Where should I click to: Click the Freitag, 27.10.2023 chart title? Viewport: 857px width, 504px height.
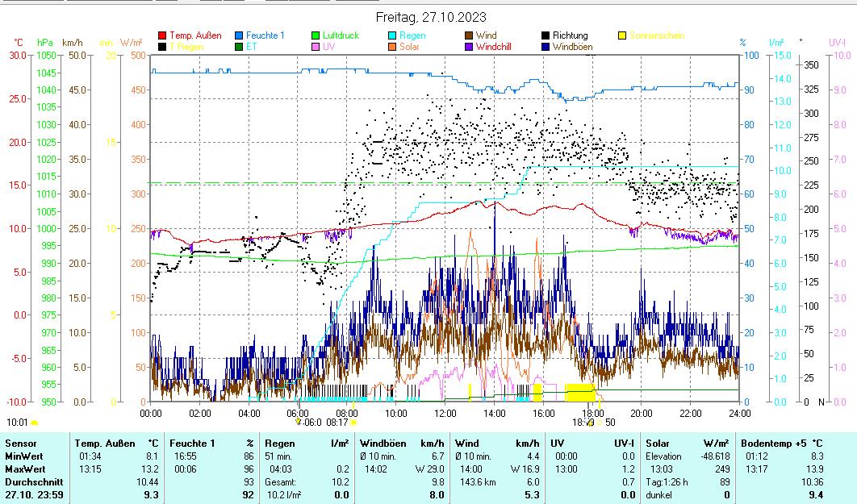(x=431, y=17)
